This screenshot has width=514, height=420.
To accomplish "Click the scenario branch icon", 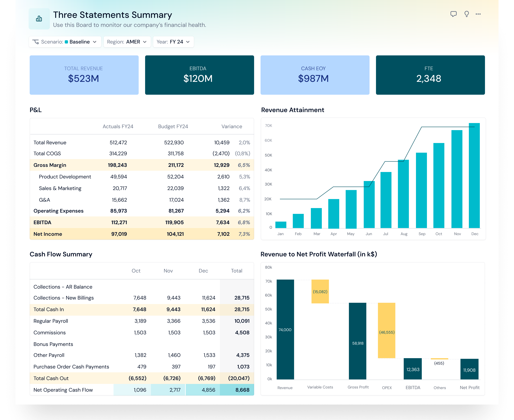I will tap(36, 42).
